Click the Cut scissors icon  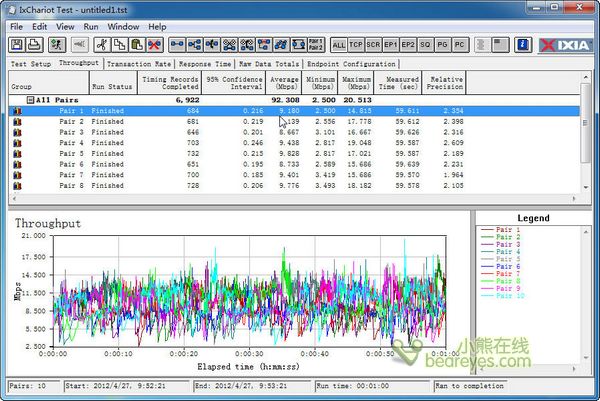click(x=102, y=45)
